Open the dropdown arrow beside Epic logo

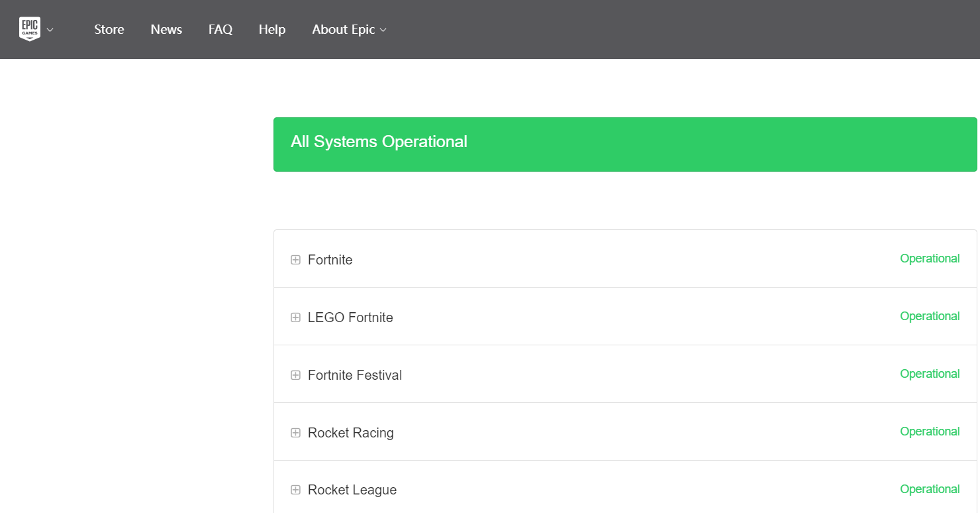click(x=50, y=30)
